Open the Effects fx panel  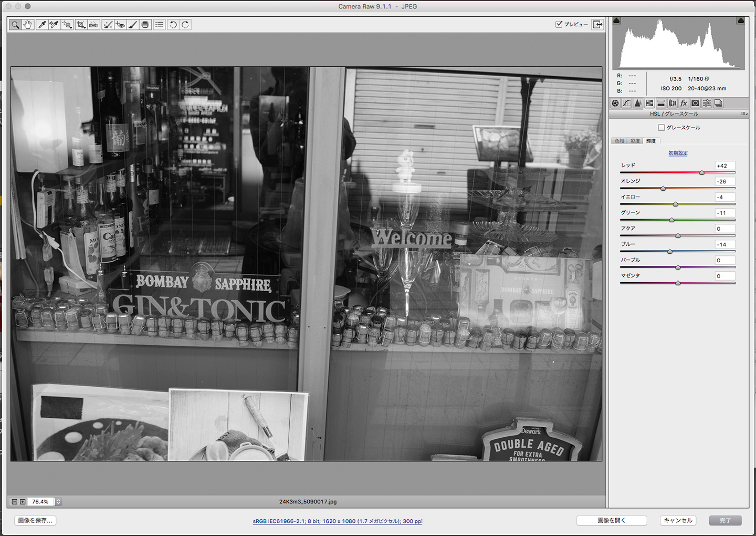[684, 103]
